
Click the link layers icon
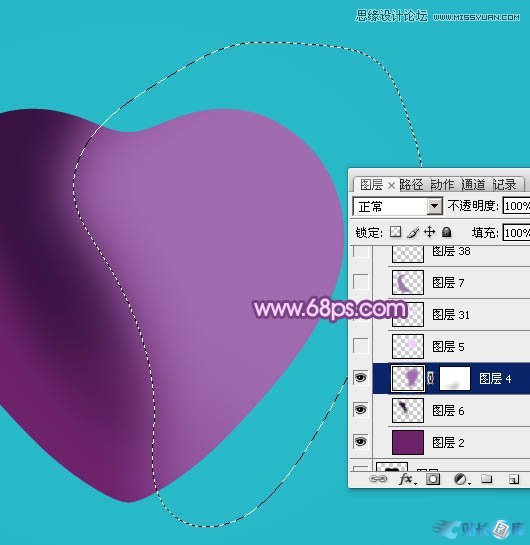[x=378, y=479]
